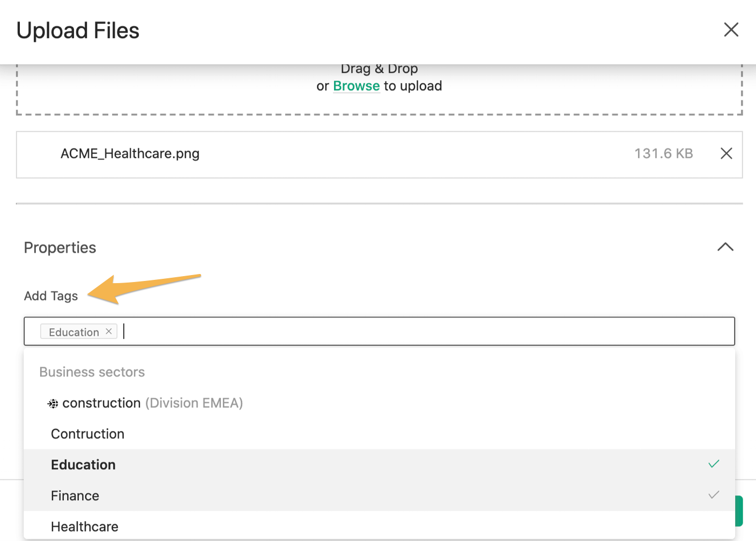This screenshot has width=756, height=541.
Task: Choose the Finance tag option
Action: [x=379, y=495]
